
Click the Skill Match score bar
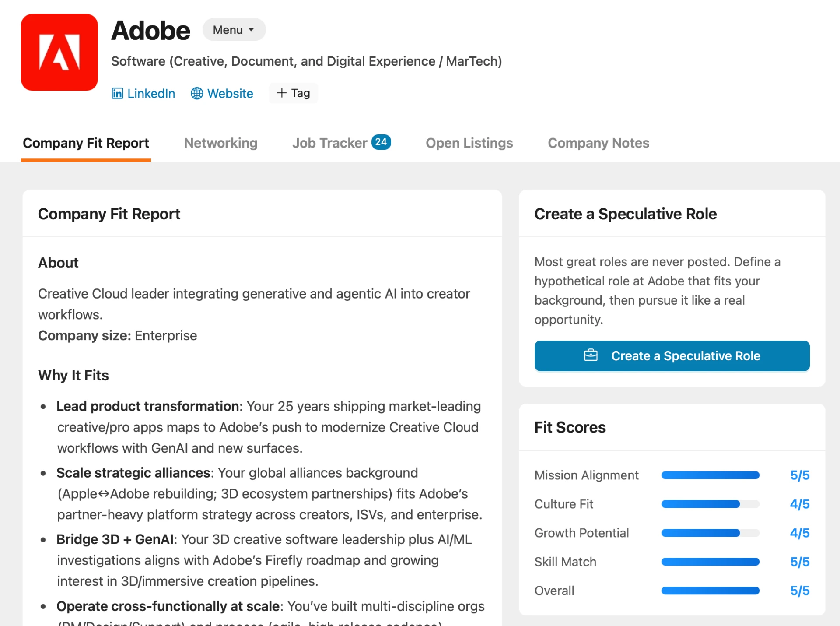click(x=710, y=562)
